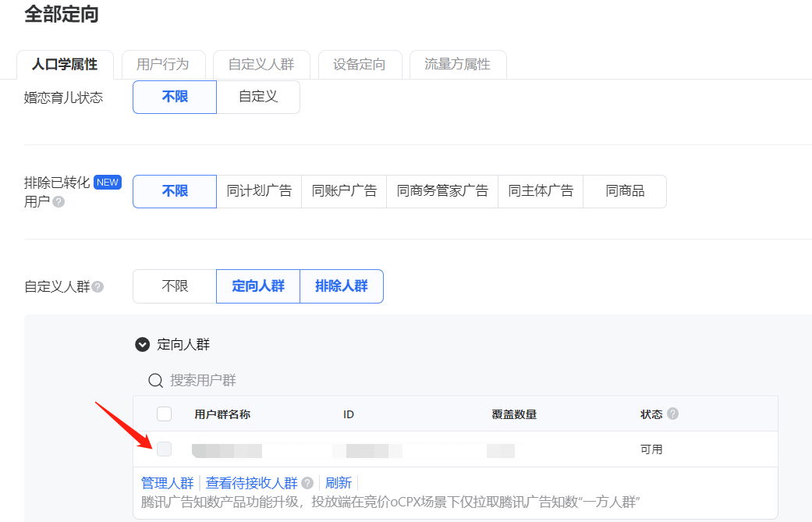Viewport: 812px width, 522px height.
Task: Open the 用户行为 tab
Action: point(163,64)
